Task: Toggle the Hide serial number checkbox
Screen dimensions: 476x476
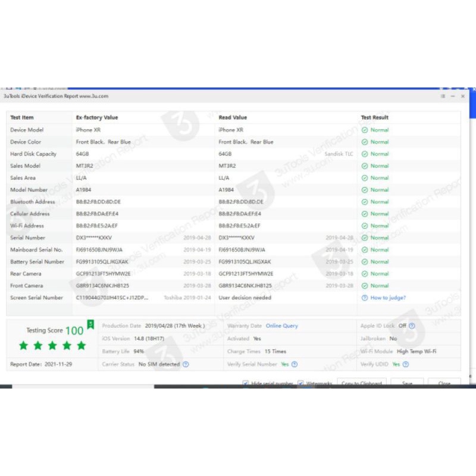Action: click(x=246, y=383)
